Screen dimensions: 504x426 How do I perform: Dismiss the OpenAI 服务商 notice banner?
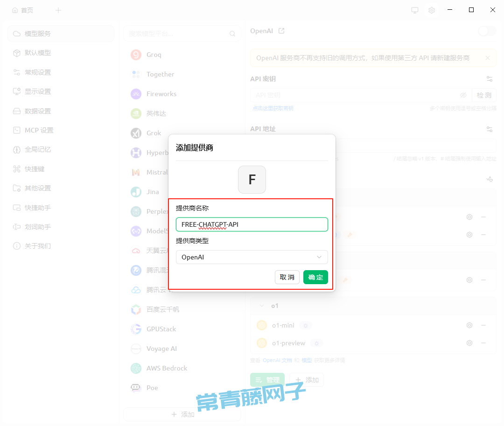click(488, 58)
